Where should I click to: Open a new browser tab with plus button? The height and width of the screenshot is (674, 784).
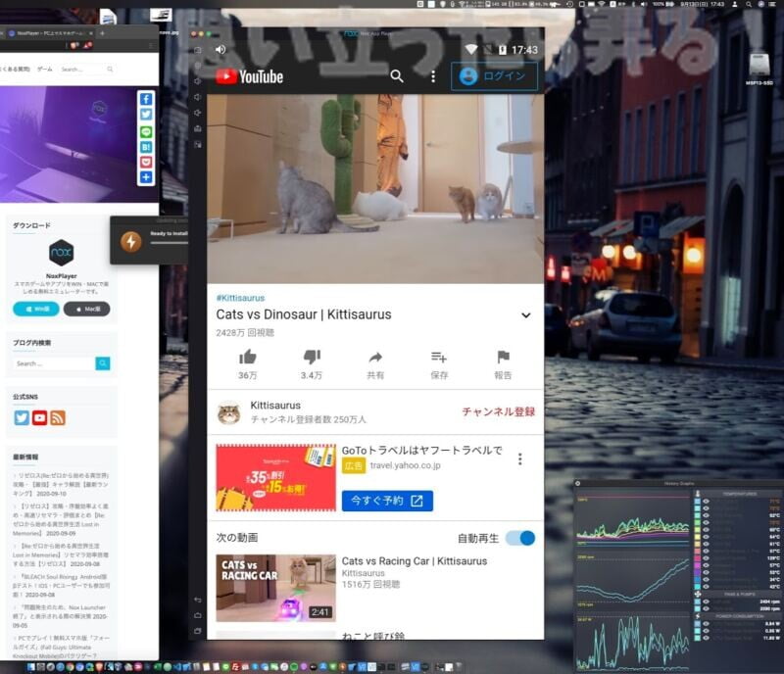click(x=102, y=33)
